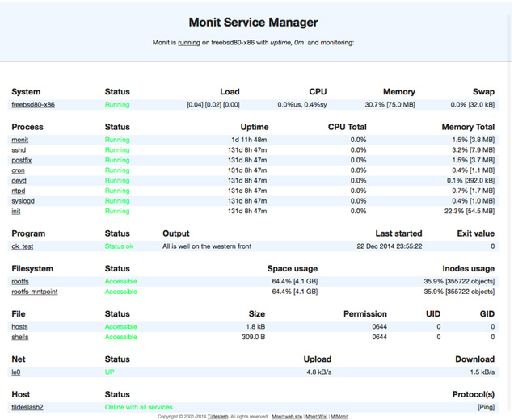This screenshot has height=420, width=514.
Task: Select the syslogd process link
Action: (23, 201)
